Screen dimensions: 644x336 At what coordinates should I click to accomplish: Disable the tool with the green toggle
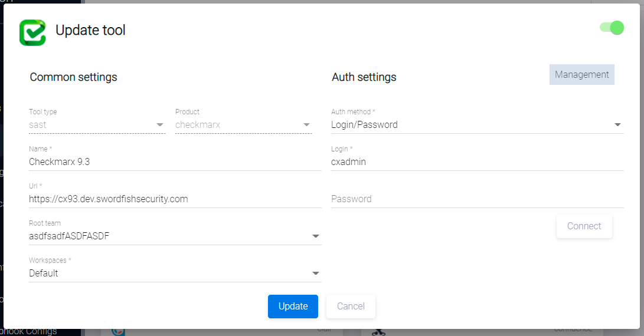pos(612,28)
